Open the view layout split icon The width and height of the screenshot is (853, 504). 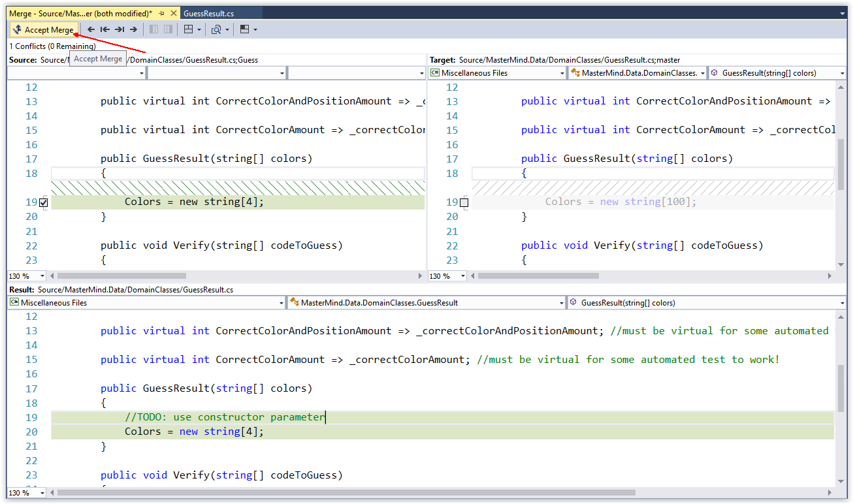point(192,29)
